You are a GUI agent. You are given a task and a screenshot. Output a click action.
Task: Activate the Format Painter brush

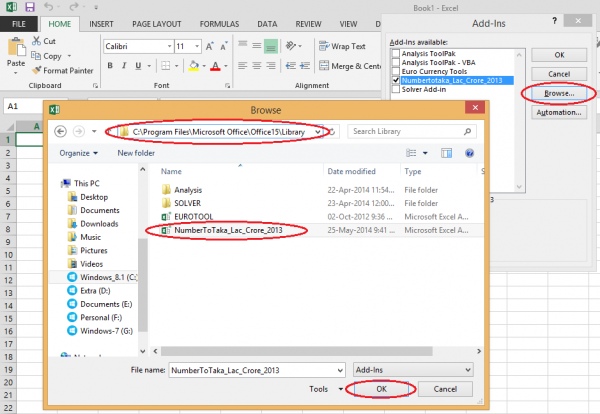[x=63, y=70]
